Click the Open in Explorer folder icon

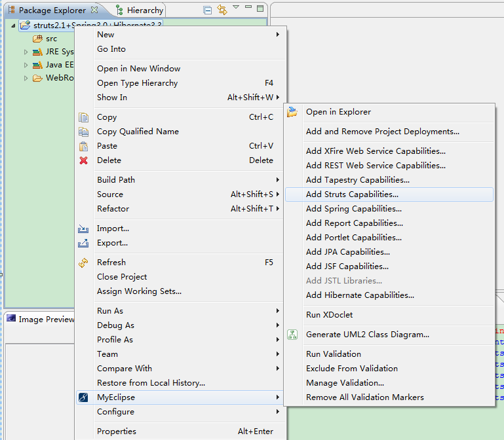click(292, 112)
